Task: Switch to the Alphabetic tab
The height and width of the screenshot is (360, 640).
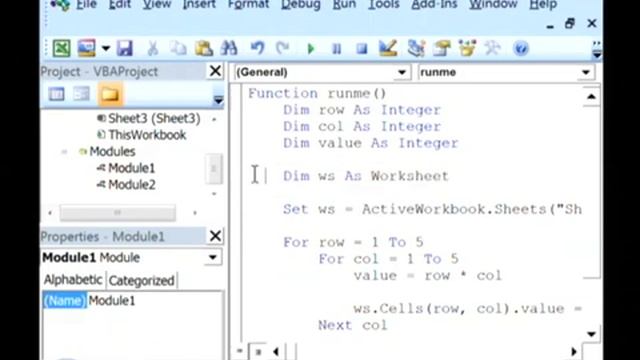Action: pyautogui.click(x=73, y=280)
